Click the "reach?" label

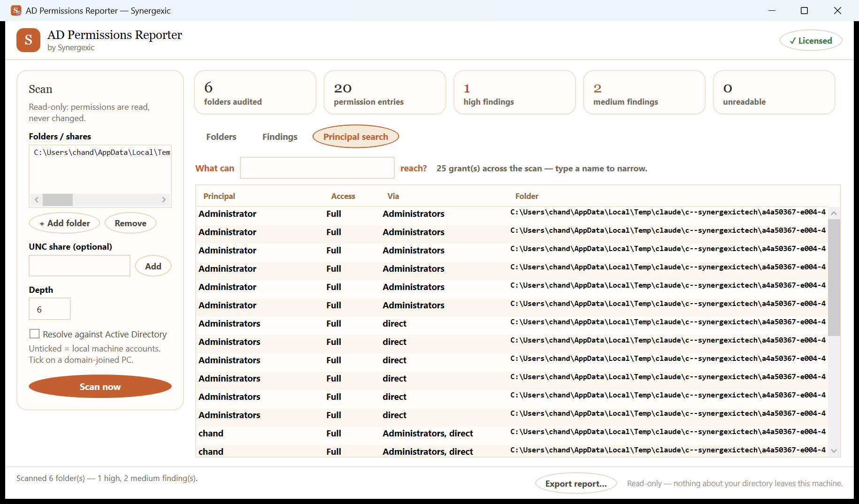[414, 168]
